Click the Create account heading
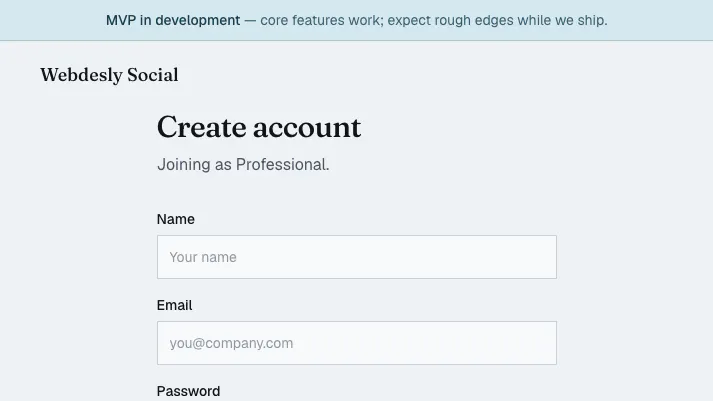 coord(259,127)
